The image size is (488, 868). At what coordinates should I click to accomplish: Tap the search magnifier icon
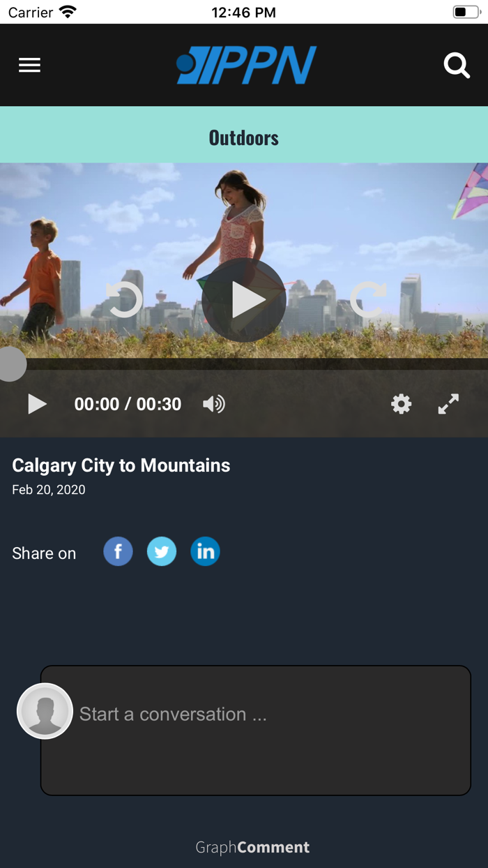coord(457,66)
